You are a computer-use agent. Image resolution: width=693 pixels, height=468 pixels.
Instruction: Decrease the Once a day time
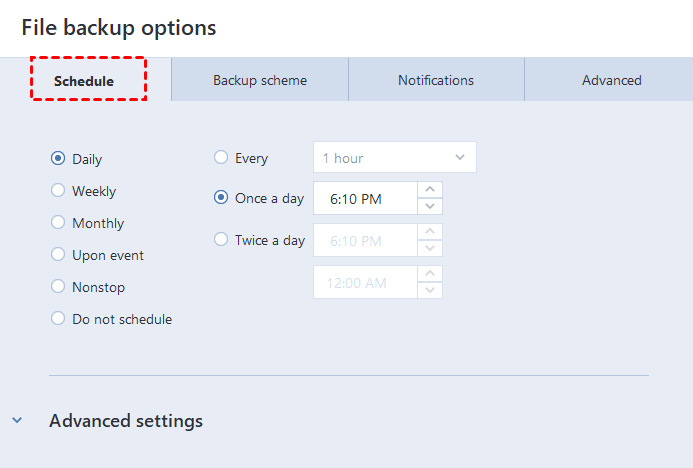click(429, 206)
